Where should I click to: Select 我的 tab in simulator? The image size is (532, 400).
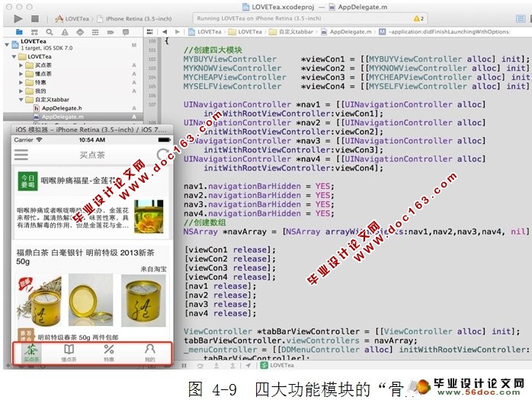coord(150,353)
